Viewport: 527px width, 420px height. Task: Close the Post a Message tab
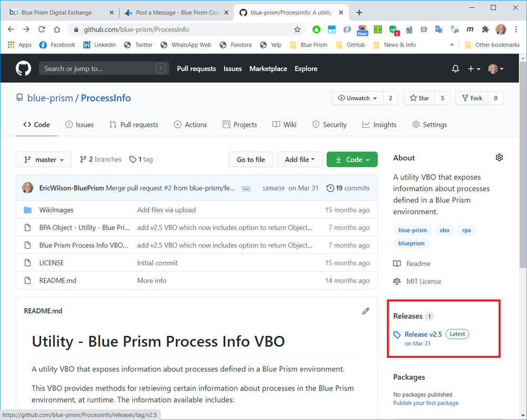point(226,13)
